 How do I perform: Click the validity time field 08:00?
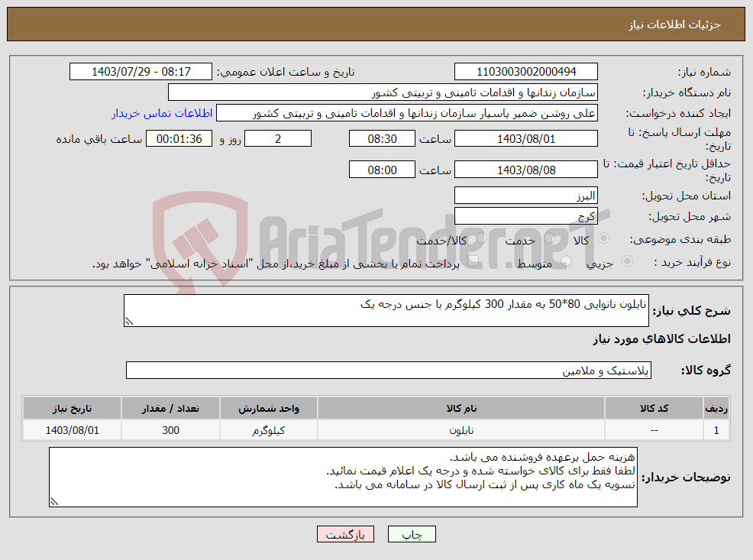(x=382, y=170)
